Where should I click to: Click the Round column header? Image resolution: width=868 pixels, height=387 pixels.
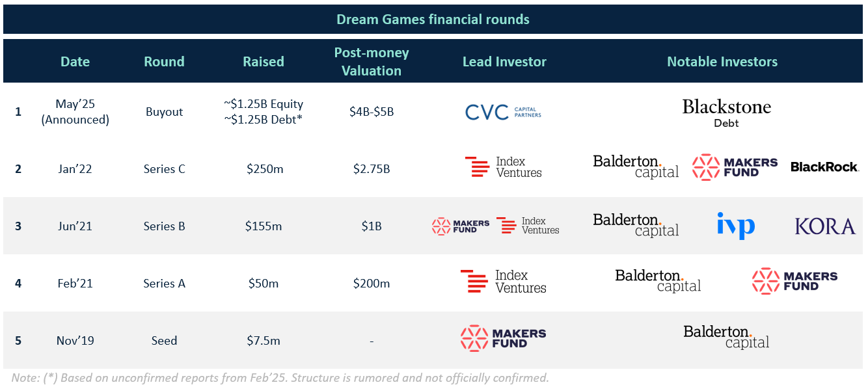[164, 62]
